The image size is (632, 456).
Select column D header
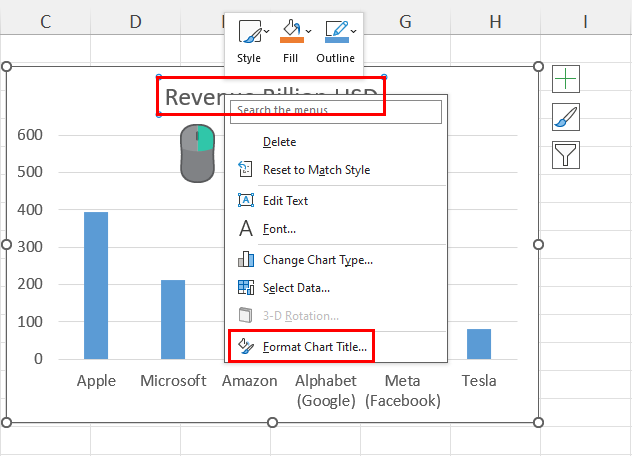[135, 21]
